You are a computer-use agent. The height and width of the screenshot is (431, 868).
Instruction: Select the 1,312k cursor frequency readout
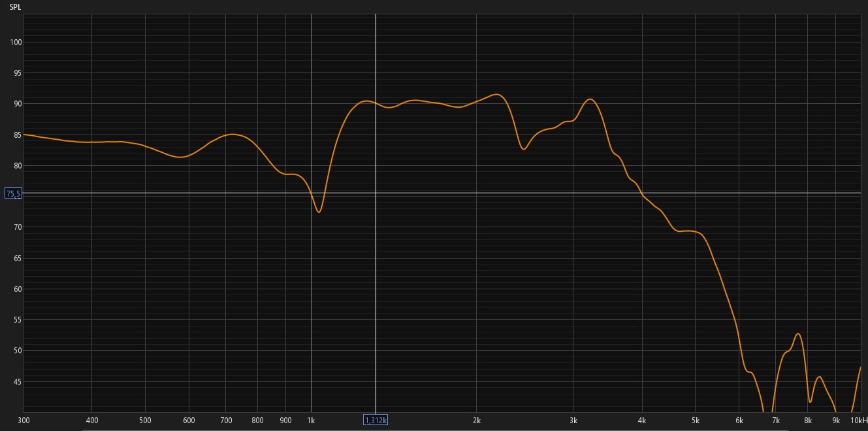point(376,420)
